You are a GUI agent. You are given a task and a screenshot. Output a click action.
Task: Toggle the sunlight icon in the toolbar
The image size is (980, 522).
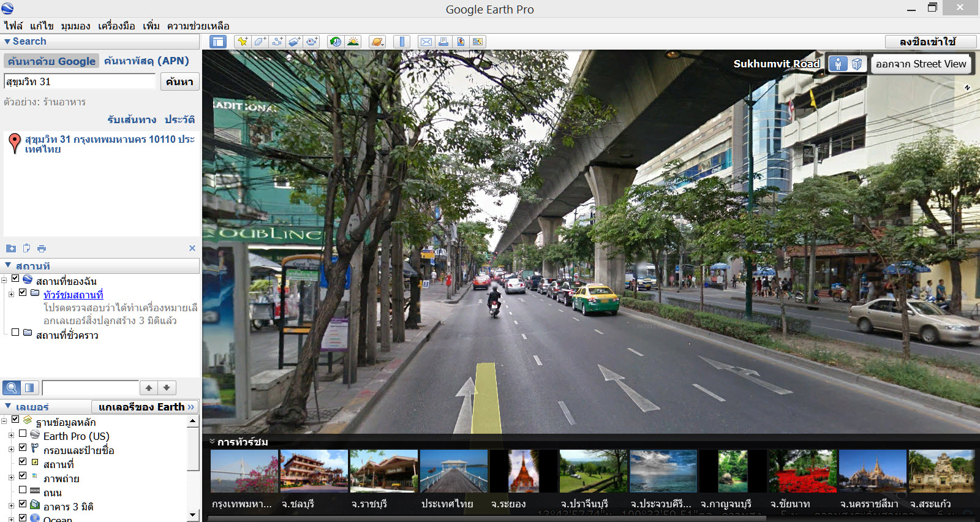353,42
